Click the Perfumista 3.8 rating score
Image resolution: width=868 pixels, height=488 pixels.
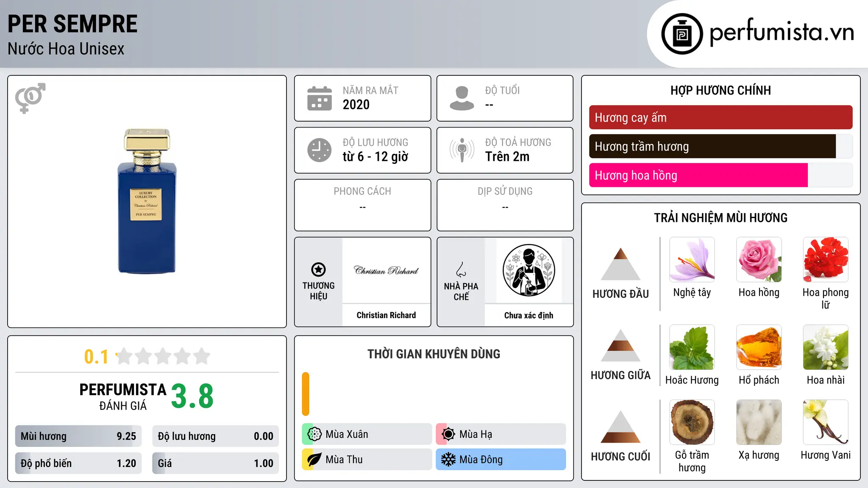tap(192, 396)
